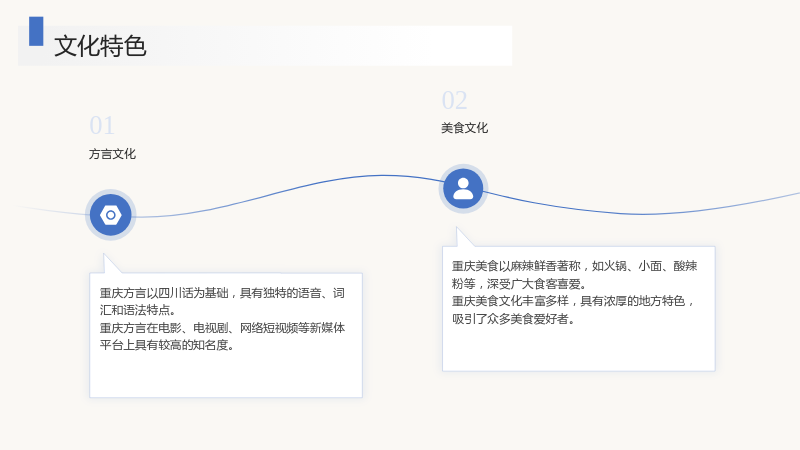The width and height of the screenshot is (800, 450).
Task: Select the slide title 文化特色
Action: click(x=101, y=46)
